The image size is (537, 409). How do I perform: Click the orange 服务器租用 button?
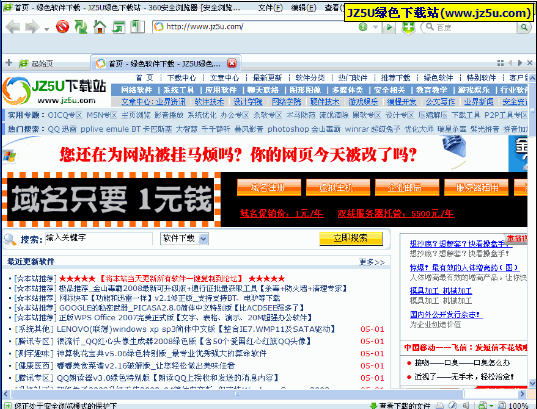(476, 187)
